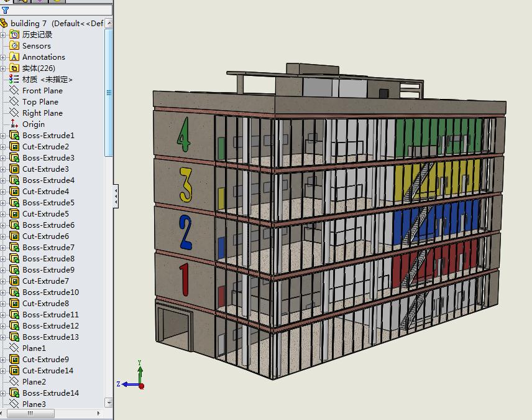Click the Plane1 icon in tree

pyautogui.click(x=14, y=348)
